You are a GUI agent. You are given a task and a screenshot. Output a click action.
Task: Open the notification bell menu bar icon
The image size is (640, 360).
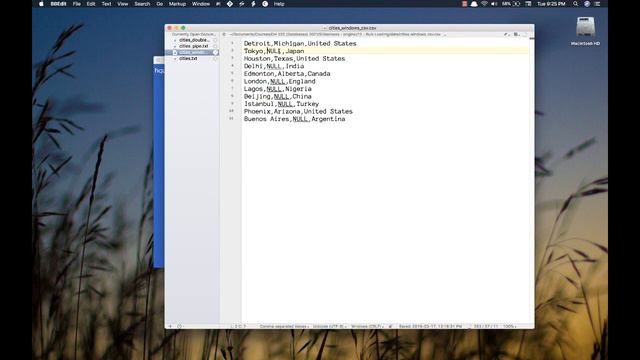coord(474,4)
